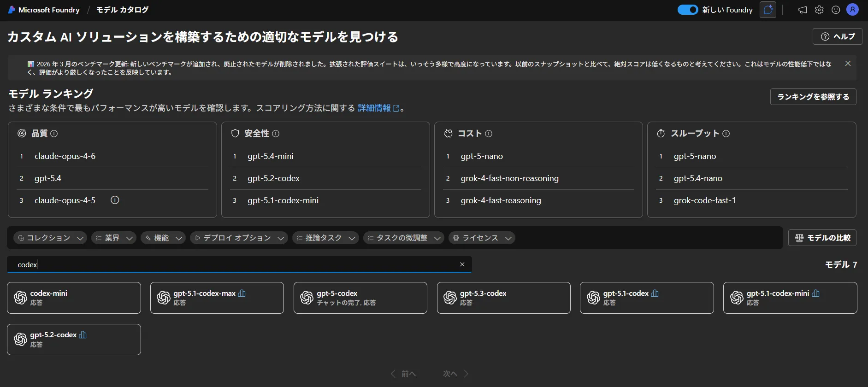Screen dimensions: 868x387
Task: Click the ヘルプ button
Action: pyautogui.click(x=837, y=36)
